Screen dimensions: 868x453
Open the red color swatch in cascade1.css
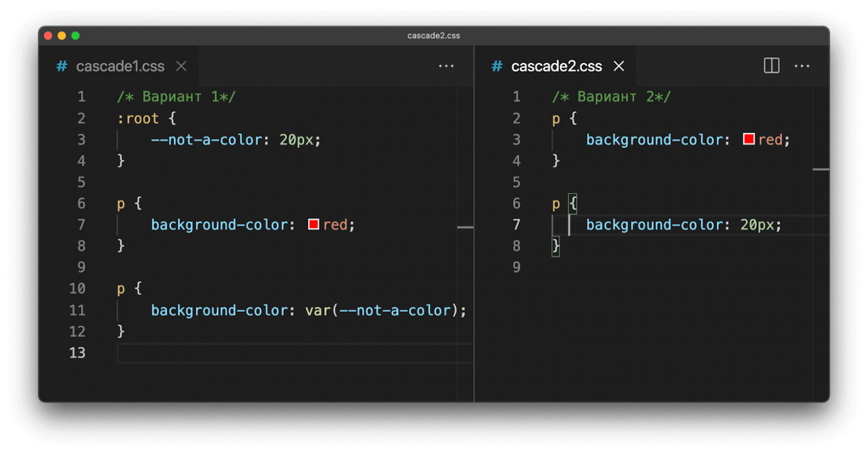313,224
